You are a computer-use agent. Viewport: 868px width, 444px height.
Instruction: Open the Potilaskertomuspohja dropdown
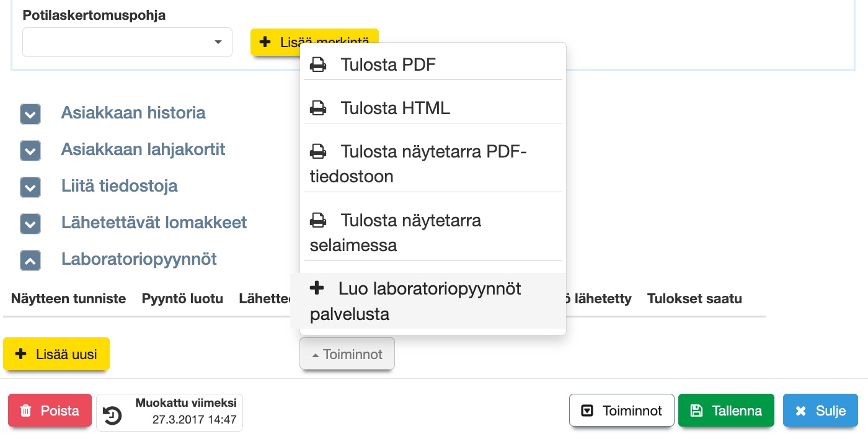[127, 42]
